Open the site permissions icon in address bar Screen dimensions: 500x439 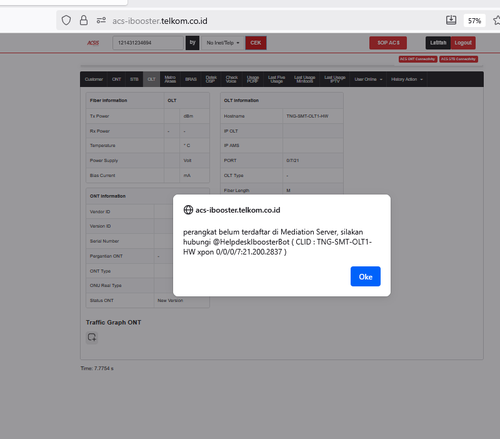point(101,20)
